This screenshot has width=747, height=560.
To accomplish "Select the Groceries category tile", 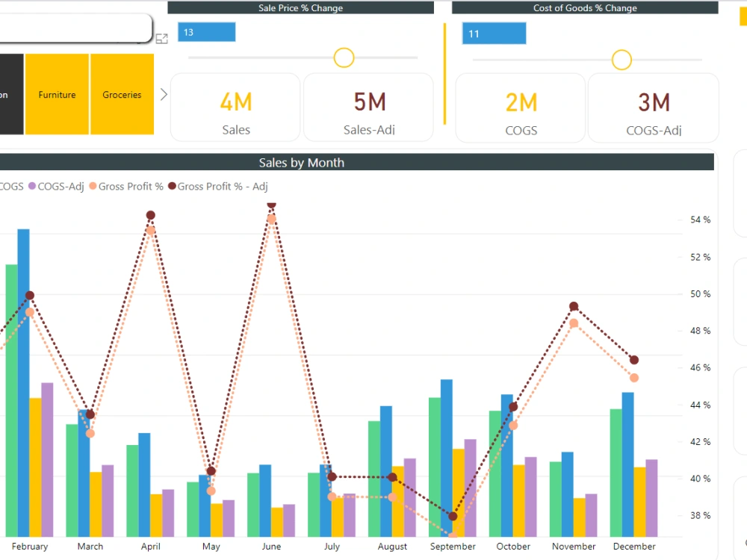I will pyautogui.click(x=122, y=94).
